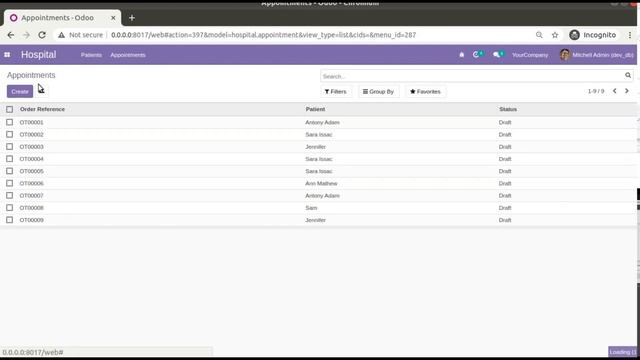Image resolution: width=640 pixels, height=360 pixels.
Task: Click Draft status of OT00003
Action: pos(505,147)
